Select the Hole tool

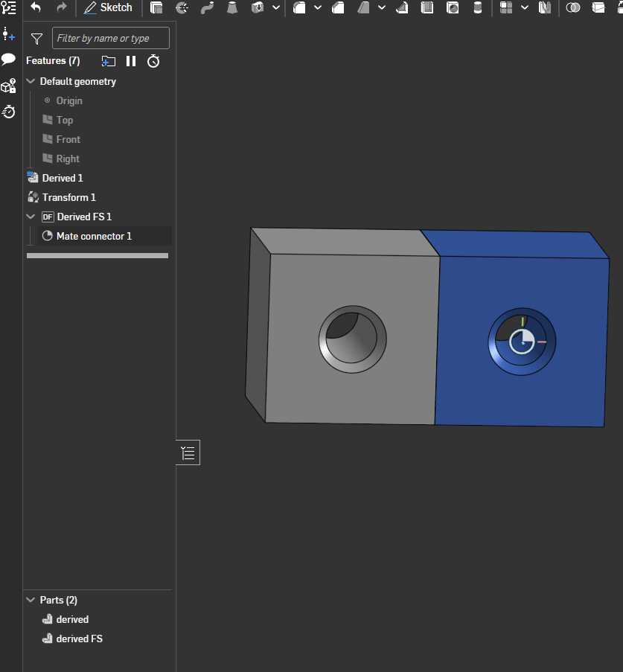(453, 7)
